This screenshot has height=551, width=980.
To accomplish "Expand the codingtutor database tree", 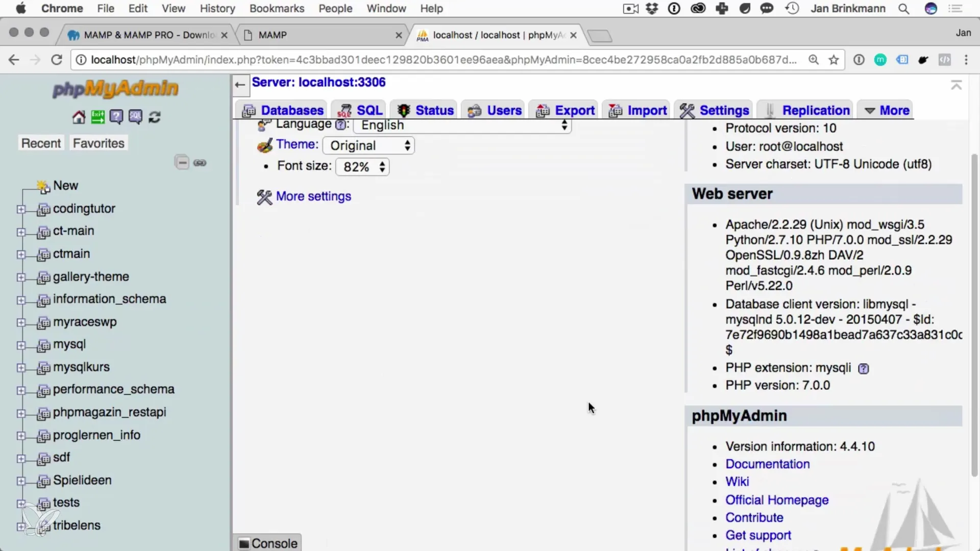I will point(21,209).
